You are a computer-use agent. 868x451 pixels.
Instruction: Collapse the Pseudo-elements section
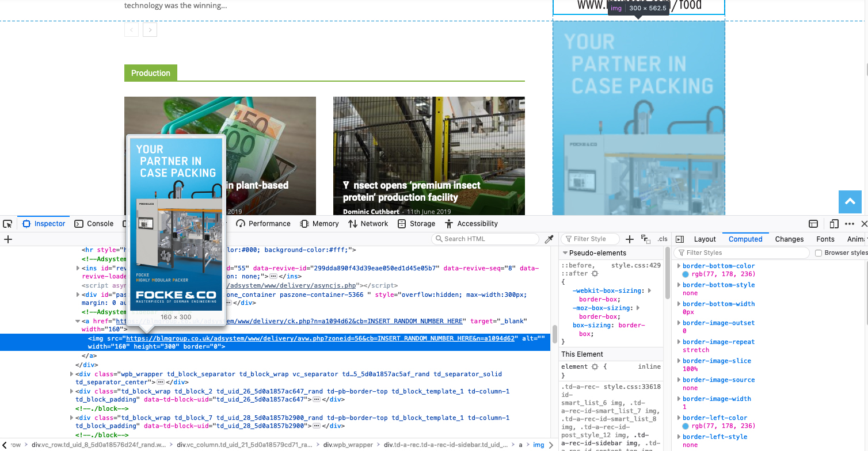(565, 253)
